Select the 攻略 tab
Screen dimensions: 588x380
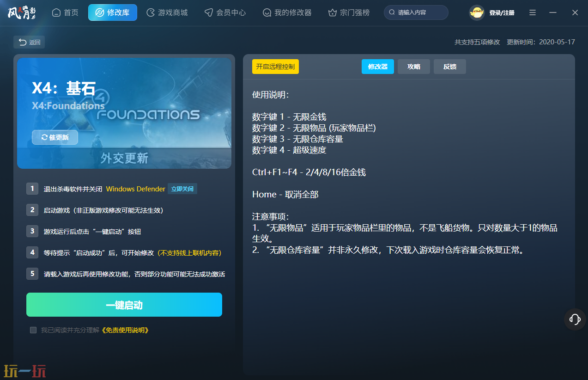point(414,67)
